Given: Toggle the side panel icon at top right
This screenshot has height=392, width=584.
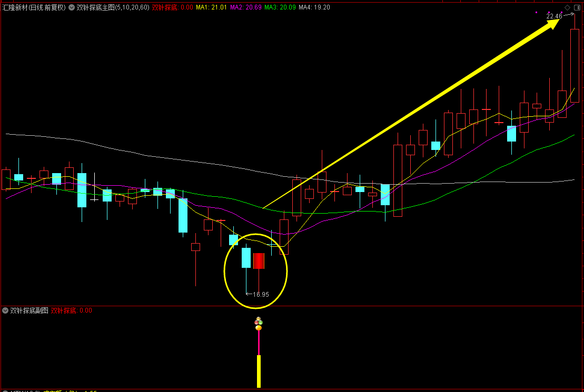Looking at the screenshot, I should [x=577, y=7].
